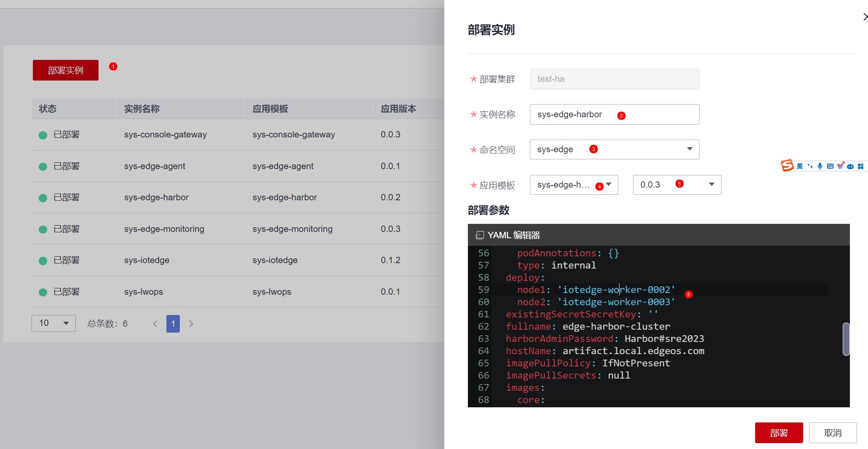Go to next page of instance list

coord(191,324)
